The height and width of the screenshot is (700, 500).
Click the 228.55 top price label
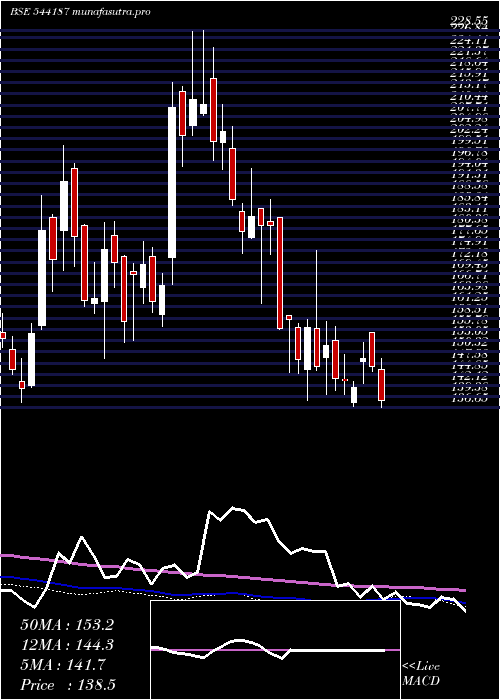point(469,21)
